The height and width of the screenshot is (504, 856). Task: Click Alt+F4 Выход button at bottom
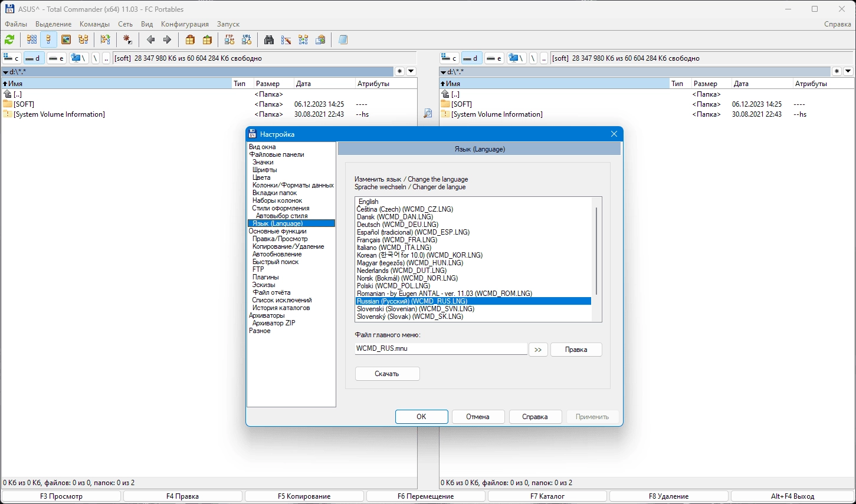tap(792, 496)
